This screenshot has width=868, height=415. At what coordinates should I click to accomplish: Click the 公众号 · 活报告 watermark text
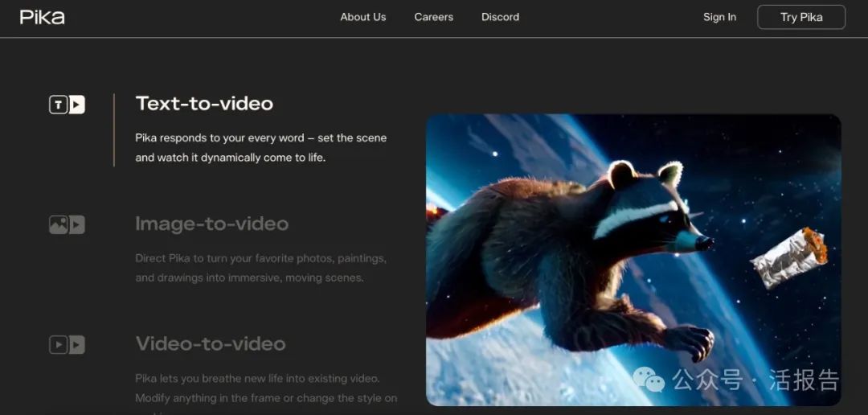(755, 380)
